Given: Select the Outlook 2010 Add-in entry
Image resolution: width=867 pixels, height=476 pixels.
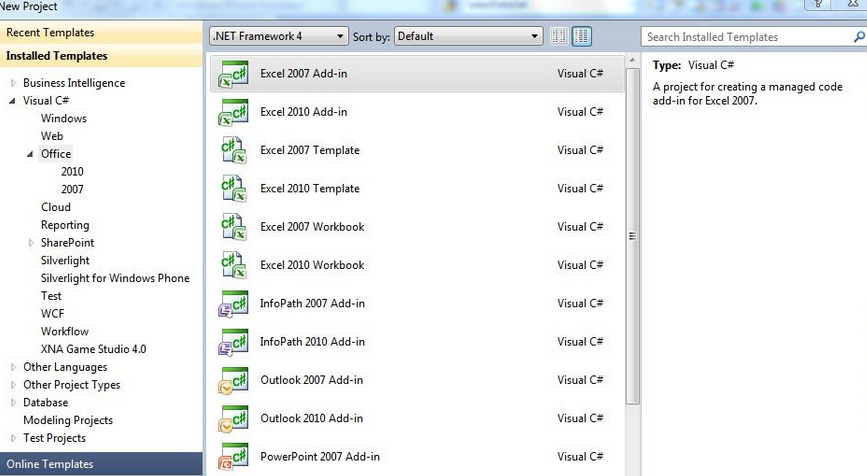Looking at the screenshot, I should click(417, 418).
